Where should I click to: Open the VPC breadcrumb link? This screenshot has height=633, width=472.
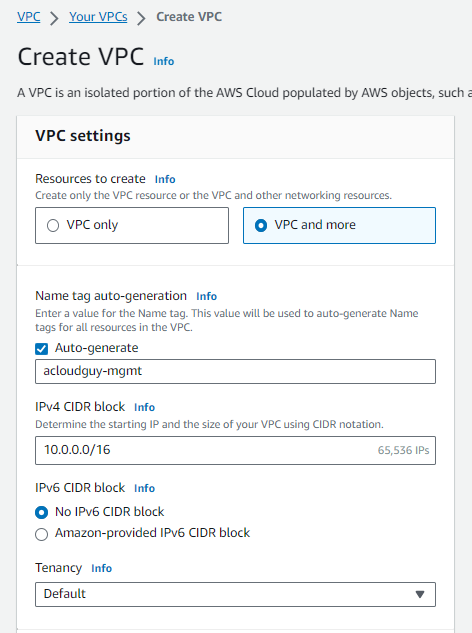coord(29,17)
